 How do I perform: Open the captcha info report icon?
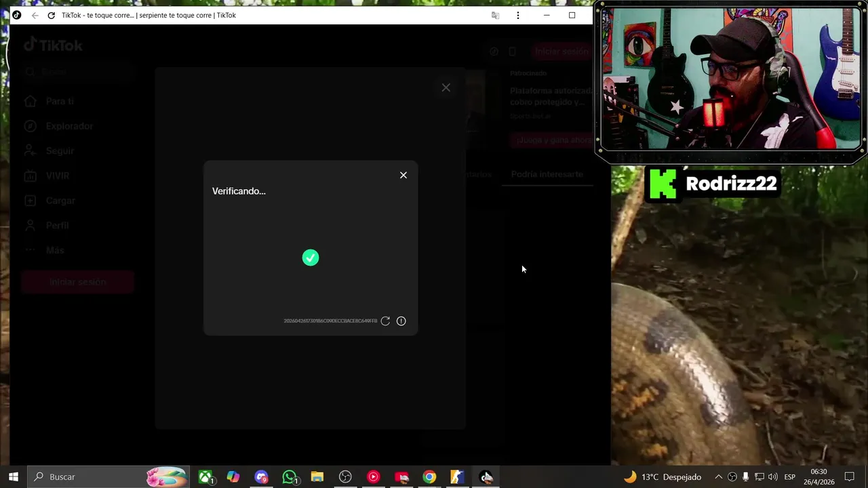click(x=401, y=321)
